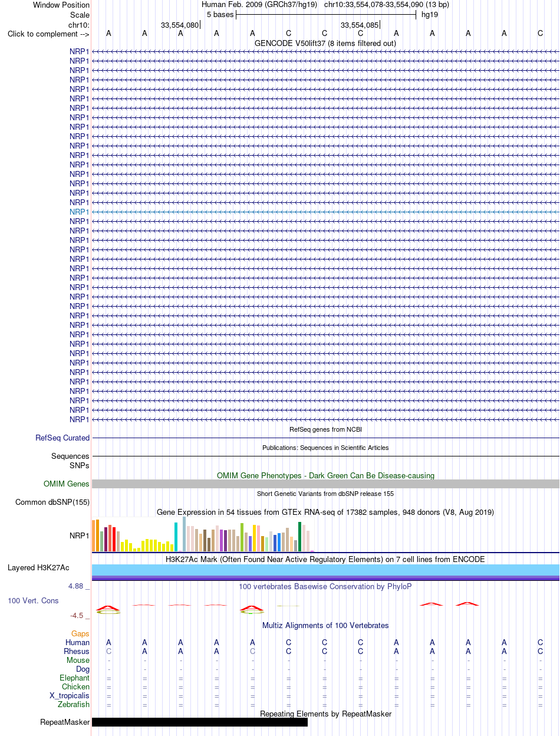This screenshot has width=560, height=736.
Task: Click the 'X_tropicalis' alignment row label
Action: click(x=70, y=696)
